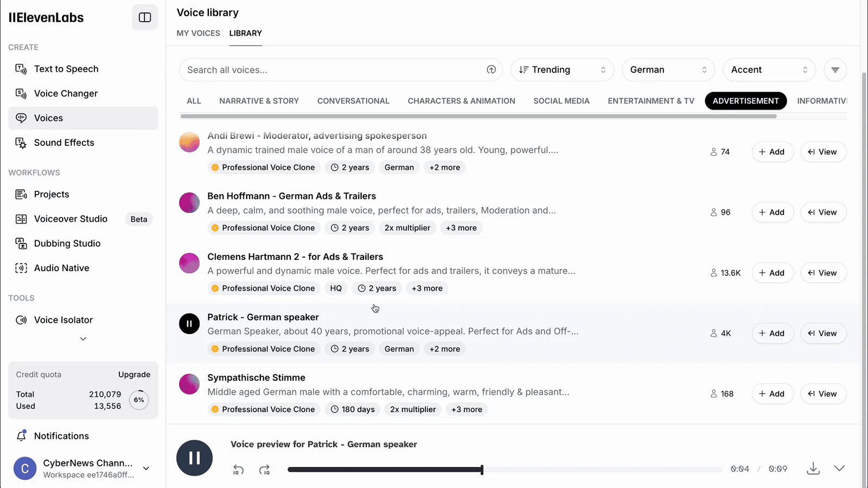Play the Clemens Hartmann 2 voice avatar

(x=189, y=263)
